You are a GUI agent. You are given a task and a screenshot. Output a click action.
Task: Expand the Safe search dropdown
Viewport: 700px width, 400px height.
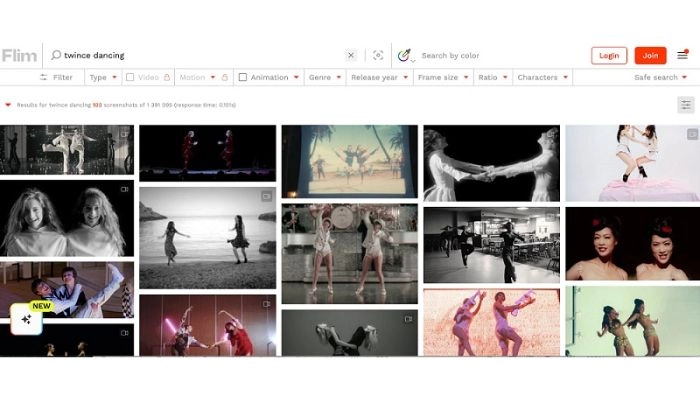click(x=661, y=77)
